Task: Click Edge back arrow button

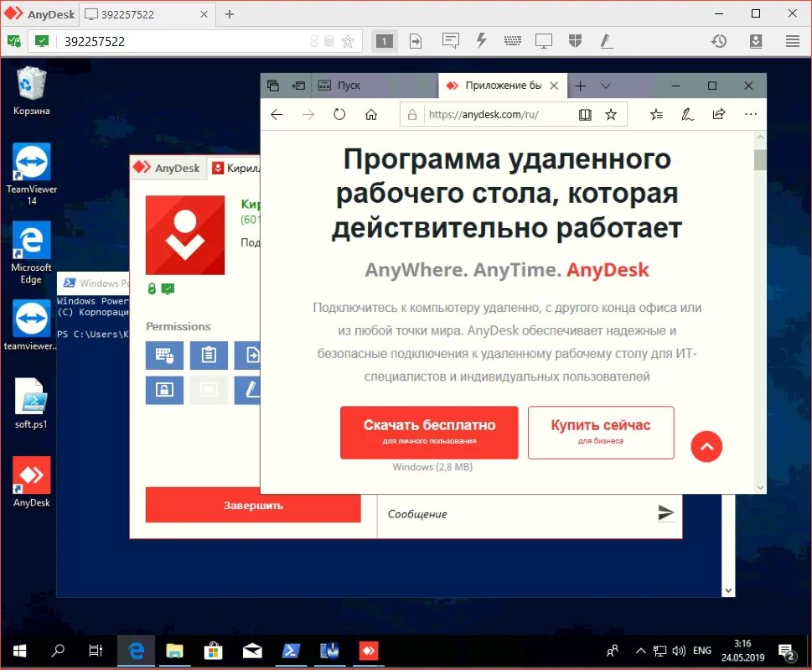Action: click(277, 115)
